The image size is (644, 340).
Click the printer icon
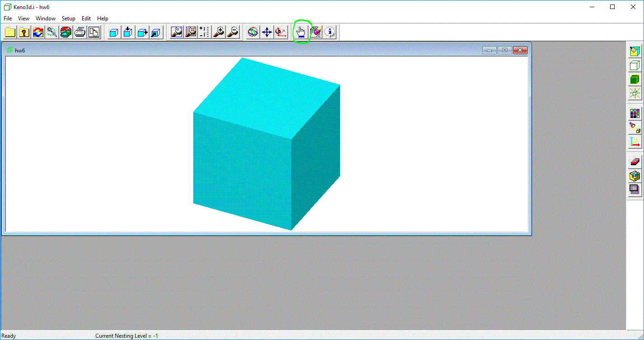click(x=80, y=32)
